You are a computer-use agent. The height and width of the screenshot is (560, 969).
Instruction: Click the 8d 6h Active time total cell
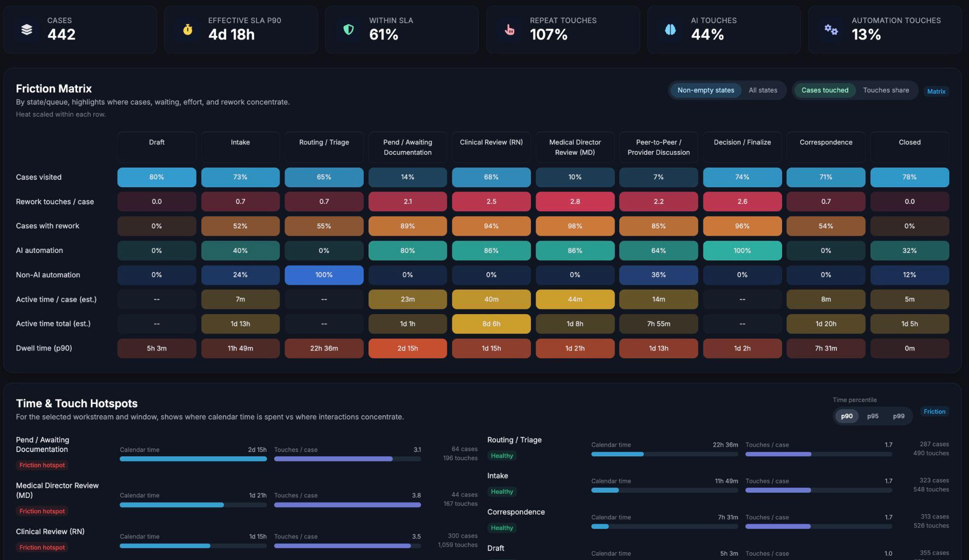click(x=491, y=324)
